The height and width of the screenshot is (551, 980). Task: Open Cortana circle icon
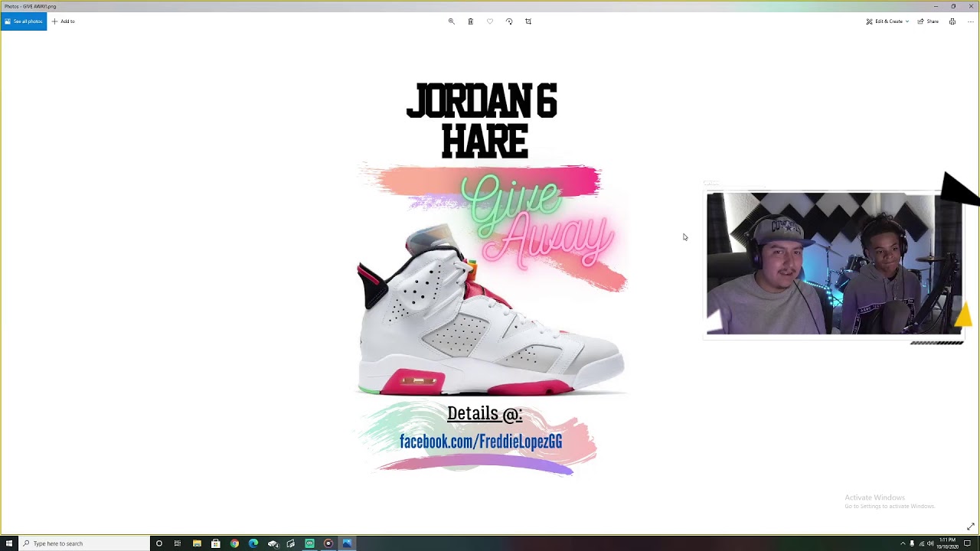159,543
